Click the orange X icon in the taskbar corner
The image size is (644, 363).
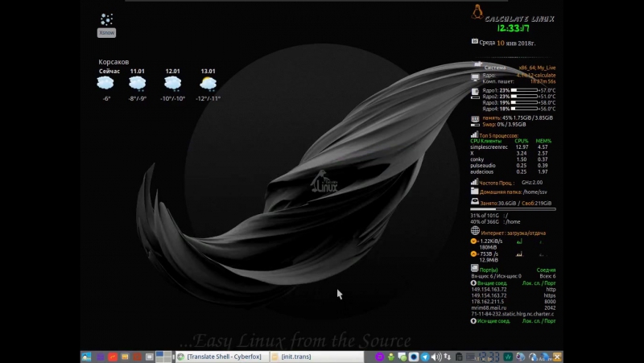point(557,357)
